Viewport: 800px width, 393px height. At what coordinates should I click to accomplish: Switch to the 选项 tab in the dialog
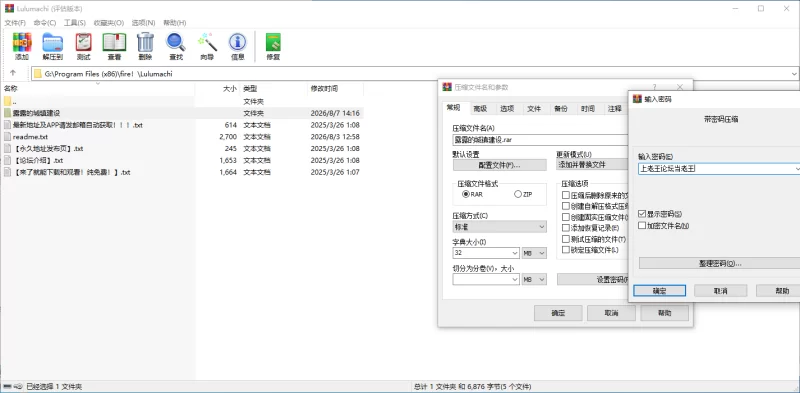[507, 109]
